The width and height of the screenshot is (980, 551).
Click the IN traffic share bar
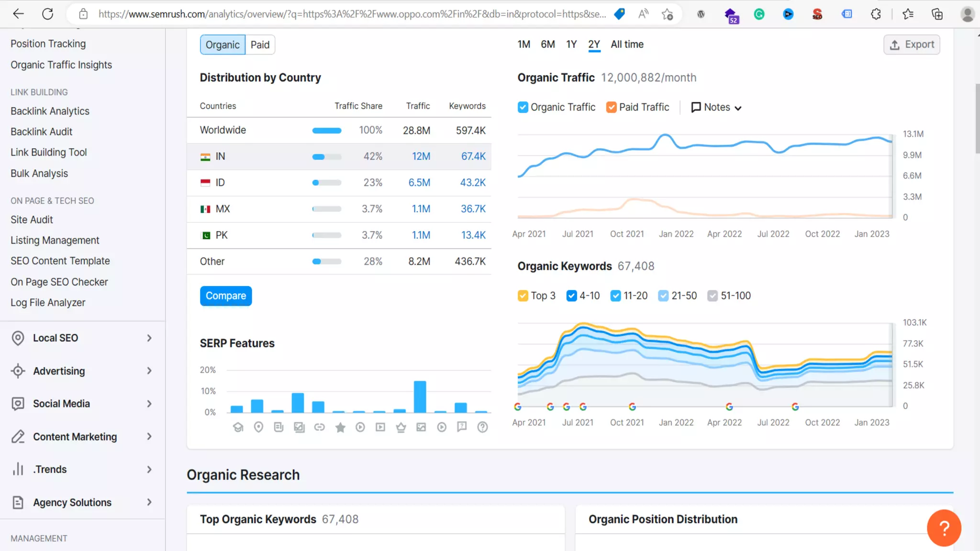[327, 157]
